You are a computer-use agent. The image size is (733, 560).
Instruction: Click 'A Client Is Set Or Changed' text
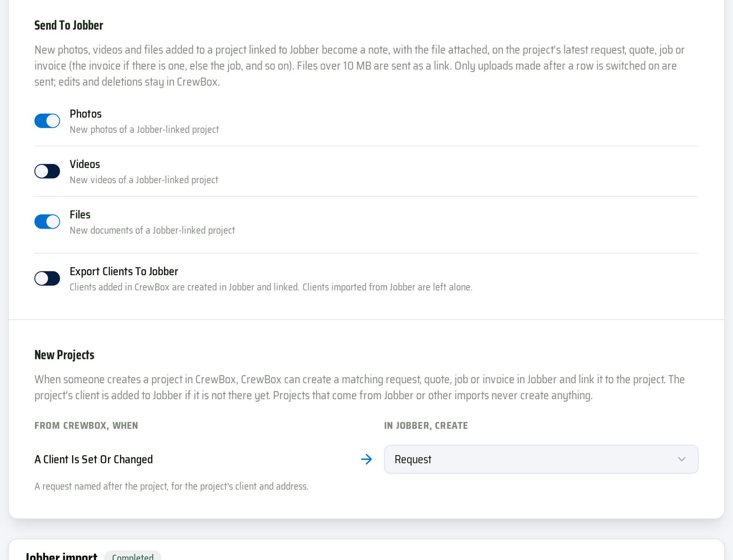tap(94, 459)
